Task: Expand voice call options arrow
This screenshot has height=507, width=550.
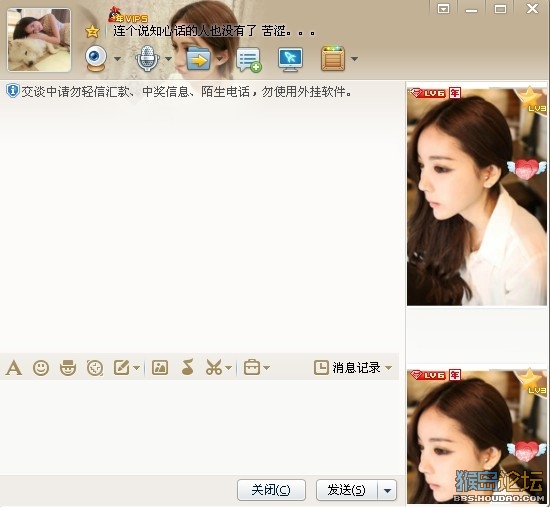Action: click(168, 59)
